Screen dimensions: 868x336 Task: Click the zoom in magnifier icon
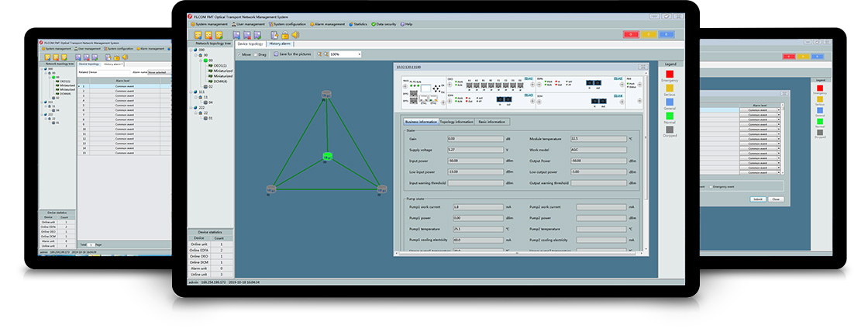click(319, 54)
